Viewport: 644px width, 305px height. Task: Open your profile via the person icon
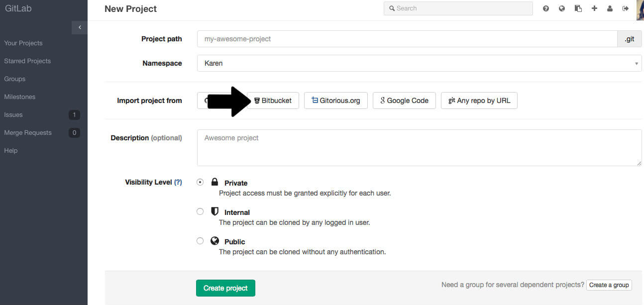[x=610, y=8]
